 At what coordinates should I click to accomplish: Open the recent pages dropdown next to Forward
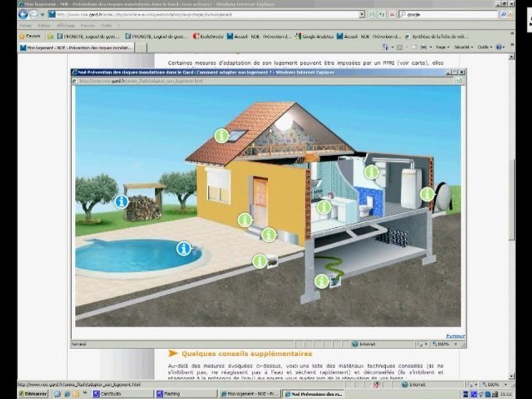pos(43,14)
